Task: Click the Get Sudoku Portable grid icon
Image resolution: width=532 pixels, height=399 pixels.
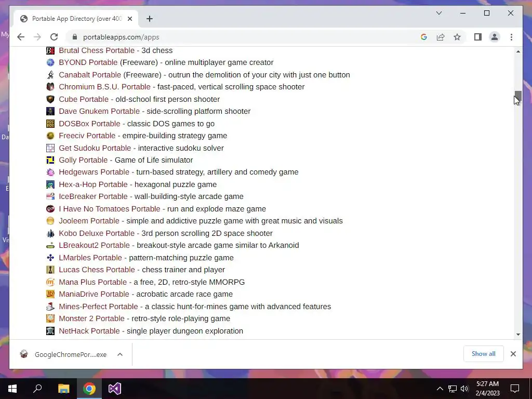Action: tap(50, 148)
